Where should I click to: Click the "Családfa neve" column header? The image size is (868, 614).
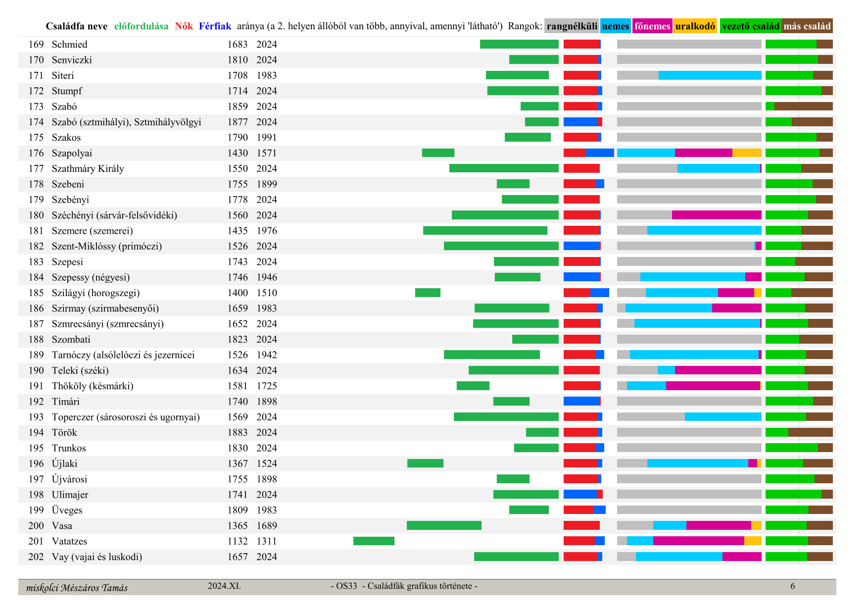(x=76, y=26)
